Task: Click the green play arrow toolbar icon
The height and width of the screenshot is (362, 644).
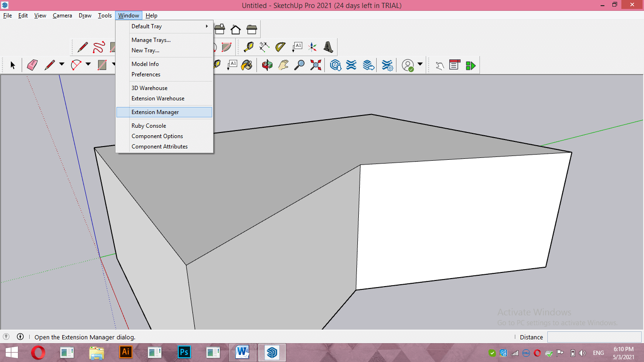Action: (471, 65)
